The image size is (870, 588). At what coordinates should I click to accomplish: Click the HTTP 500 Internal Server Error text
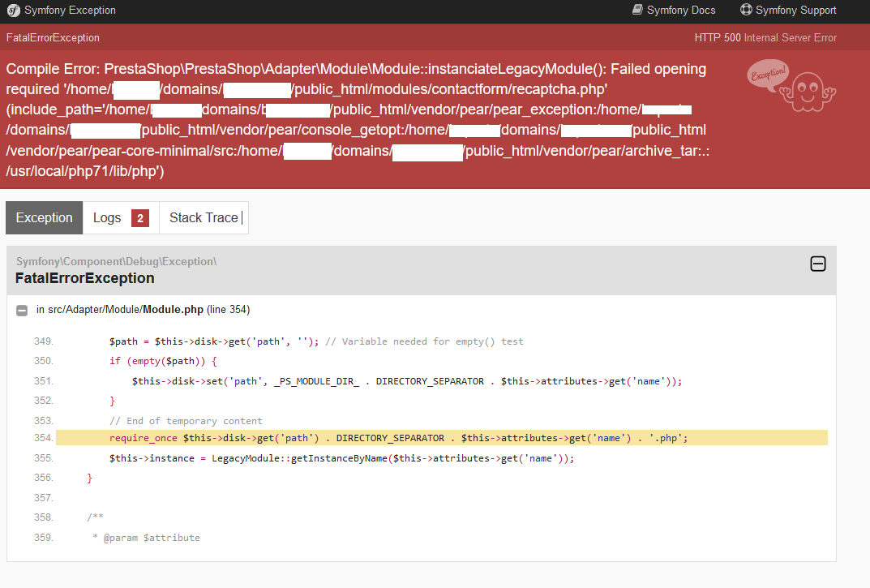click(x=765, y=38)
